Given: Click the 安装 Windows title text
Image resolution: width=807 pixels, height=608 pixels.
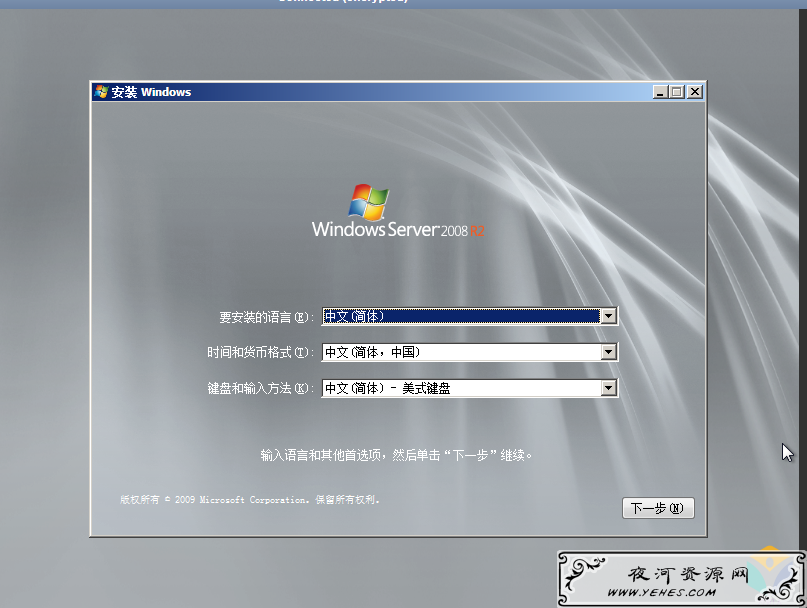Looking at the screenshot, I should pyautogui.click(x=151, y=92).
